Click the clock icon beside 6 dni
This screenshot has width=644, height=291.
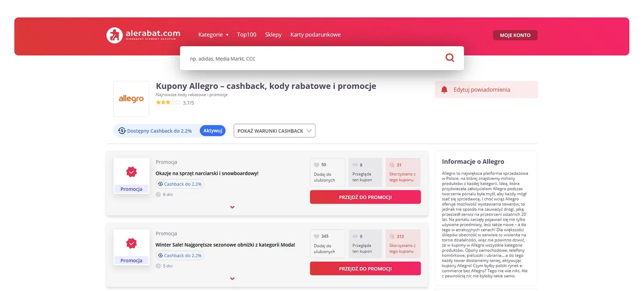(158, 194)
